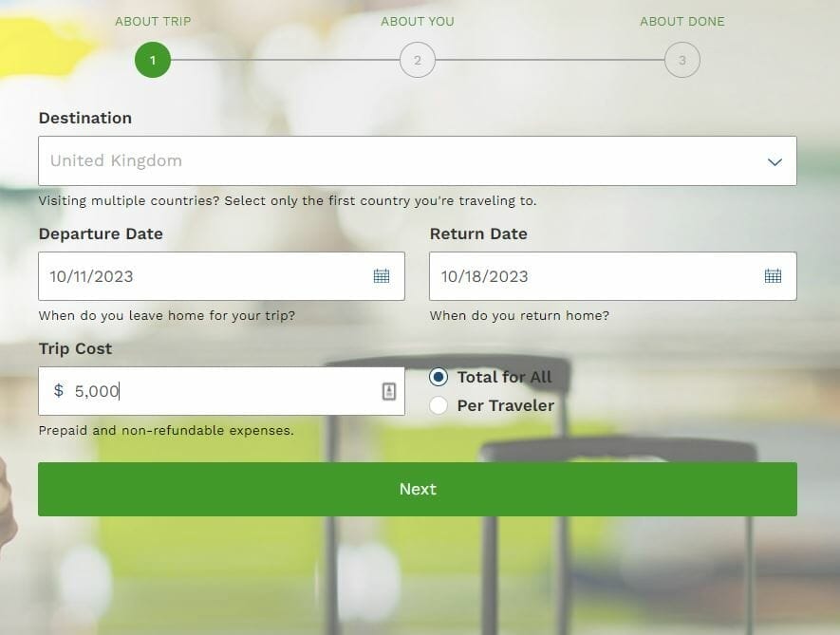Image resolution: width=840 pixels, height=635 pixels.
Task: Click the Departure Date field label
Action: (x=101, y=233)
